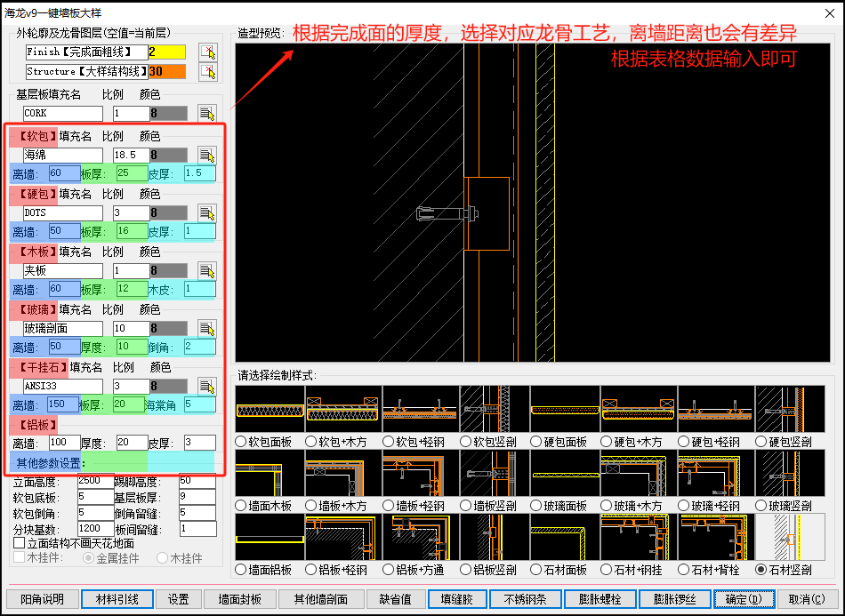Enable 立面结构不画天花地面 checkbox
The image size is (845, 616).
click(x=20, y=543)
